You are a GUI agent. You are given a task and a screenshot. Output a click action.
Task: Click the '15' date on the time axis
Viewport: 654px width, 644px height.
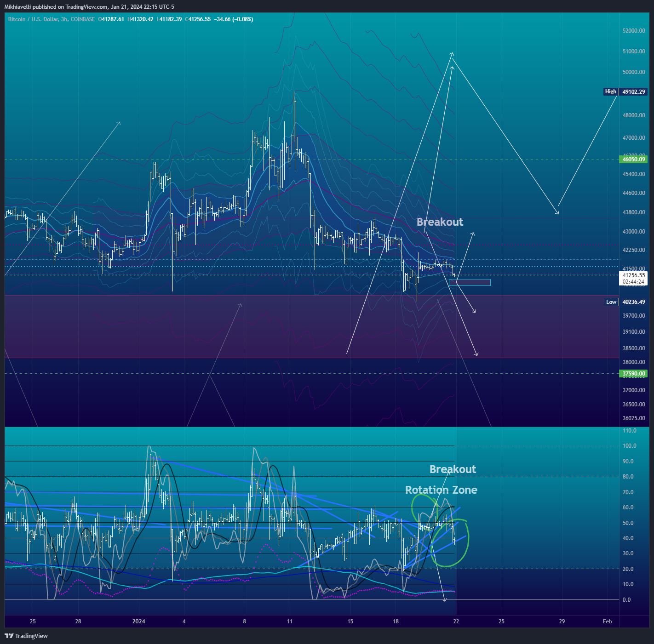pos(350,621)
